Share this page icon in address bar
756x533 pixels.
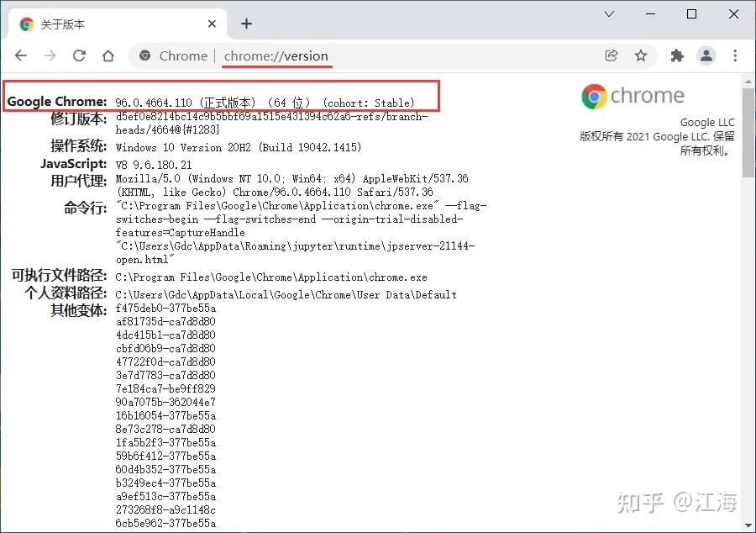pos(612,55)
